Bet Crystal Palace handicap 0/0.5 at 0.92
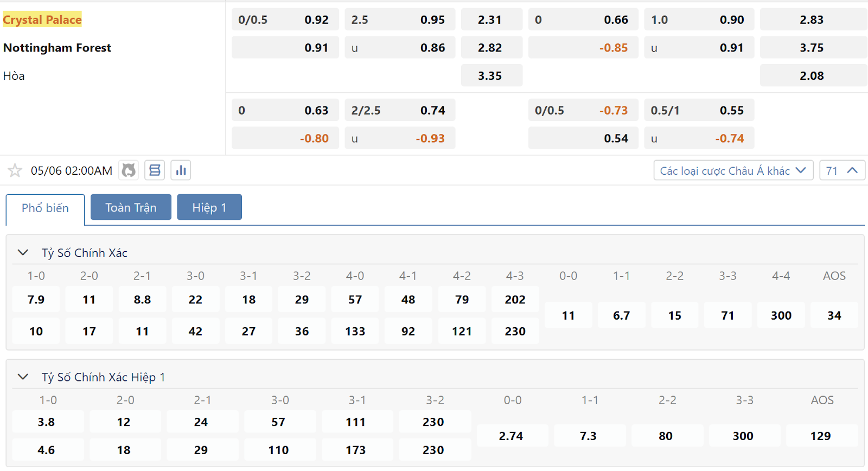Screen dimensions: 868x471 pyautogui.click(x=285, y=20)
